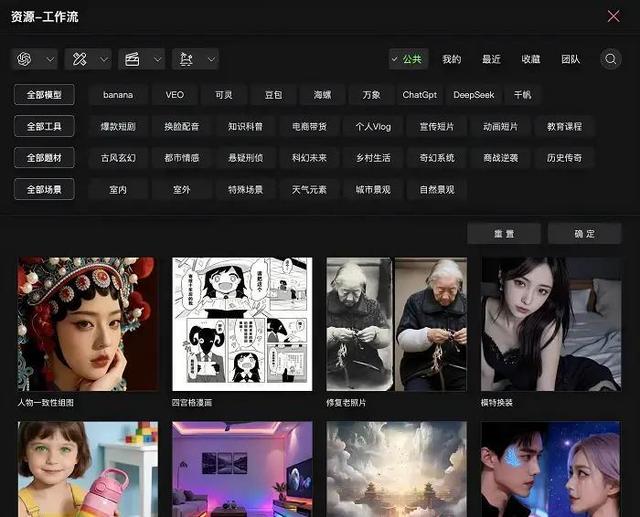Select the checked 公共 tab
This screenshot has height=517, width=640.
click(x=407, y=60)
